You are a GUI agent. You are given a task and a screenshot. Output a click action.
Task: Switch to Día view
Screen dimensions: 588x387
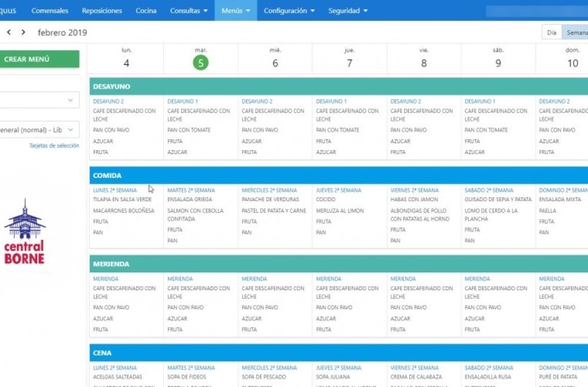pyautogui.click(x=551, y=33)
